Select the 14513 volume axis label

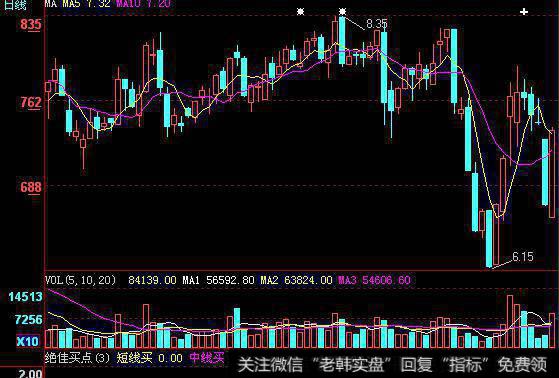[25, 297]
